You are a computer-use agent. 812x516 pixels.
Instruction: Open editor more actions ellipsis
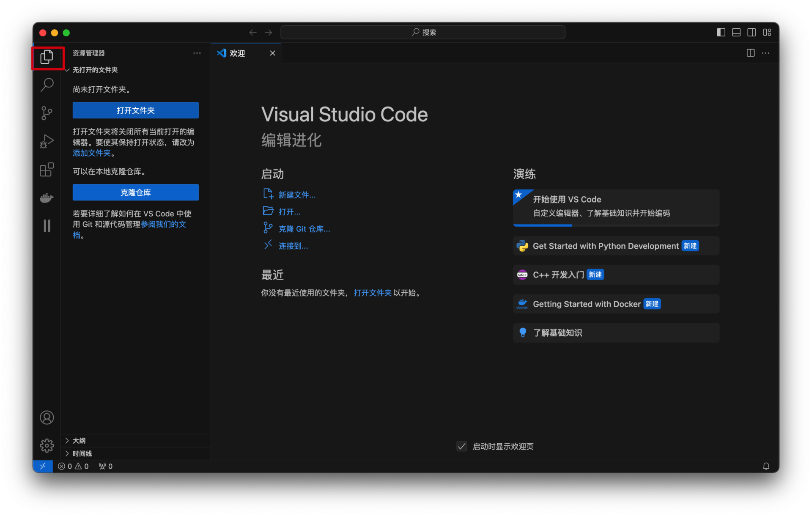click(x=766, y=53)
